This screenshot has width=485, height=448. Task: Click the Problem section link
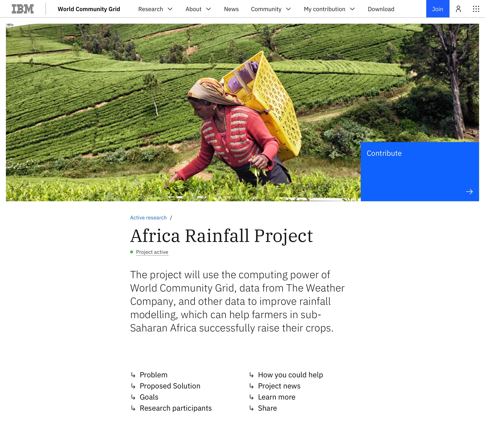(x=154, y=374)
